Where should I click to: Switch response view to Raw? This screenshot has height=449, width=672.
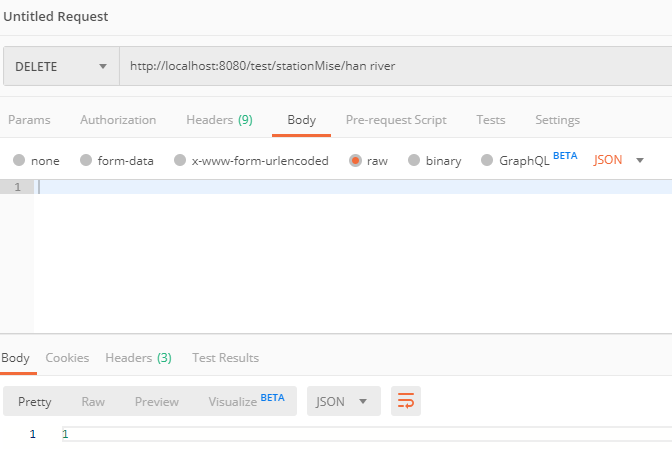93,402
